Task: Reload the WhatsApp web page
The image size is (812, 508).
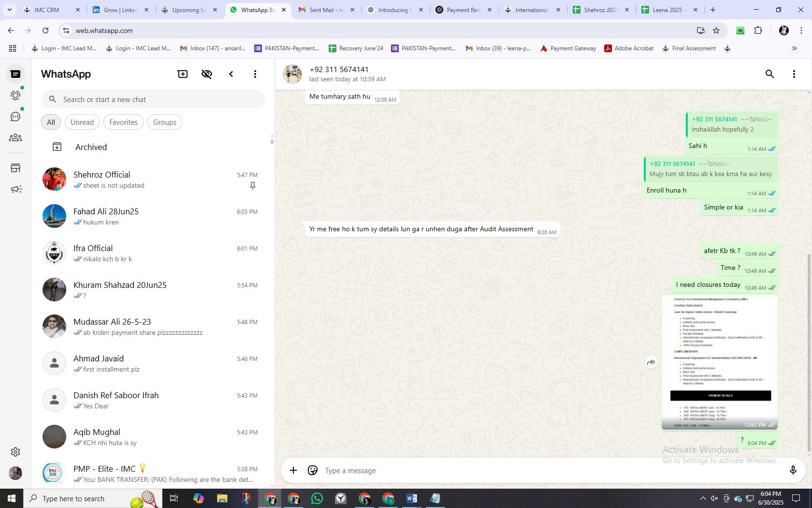Action: pyautogui.click(x=45, y=30)
